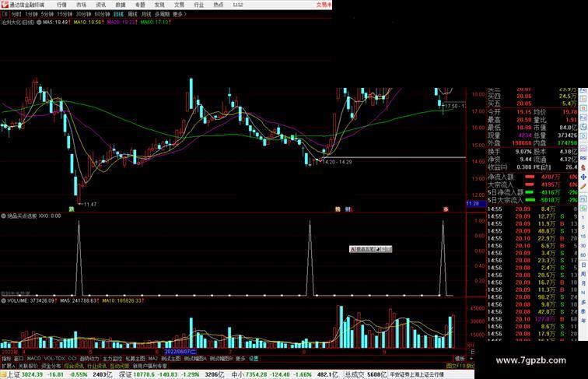Expand the 更多 periods dropdown
Image resolution: width=588 pixels, height=379 pixels.
point(179,14)
